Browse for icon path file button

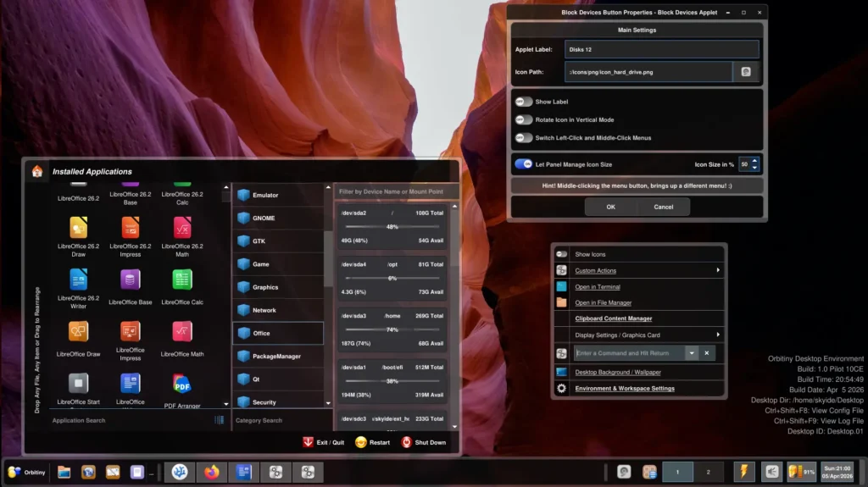pyautogui.click(x=745, y=72)
